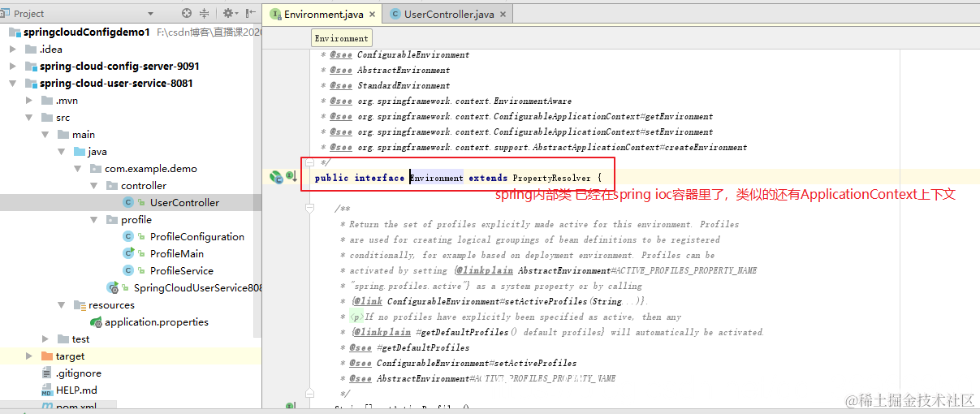This screenshot has width=980, height=414.
Task: Collapse the main folder
Action: point(45,134)
